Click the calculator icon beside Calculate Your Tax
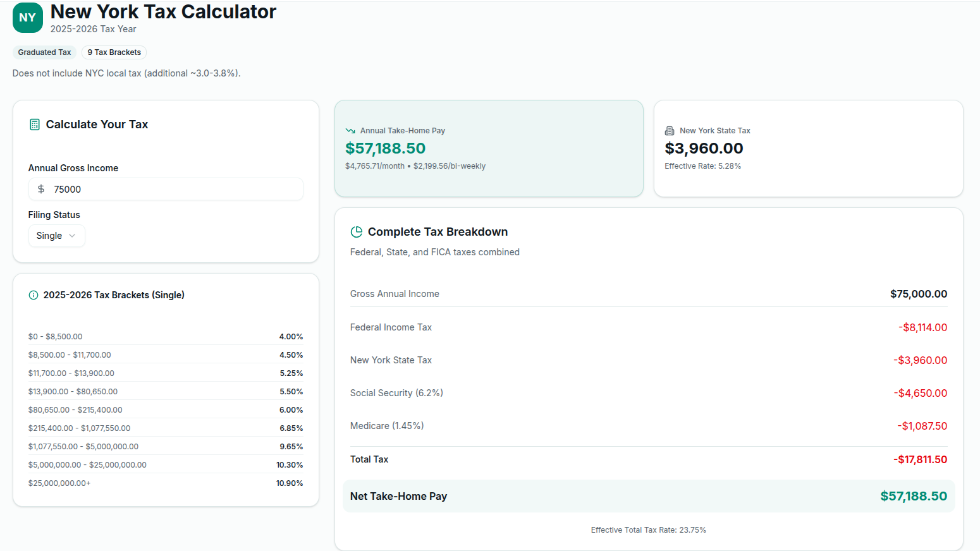 35,124
